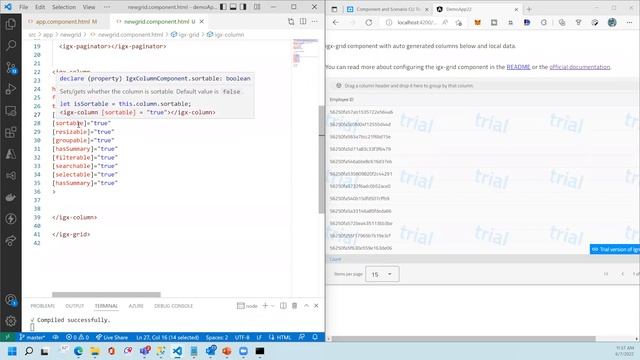Go back in the Edge browser
The width and height of the screenshot is (640, 360).
(336, 22)
